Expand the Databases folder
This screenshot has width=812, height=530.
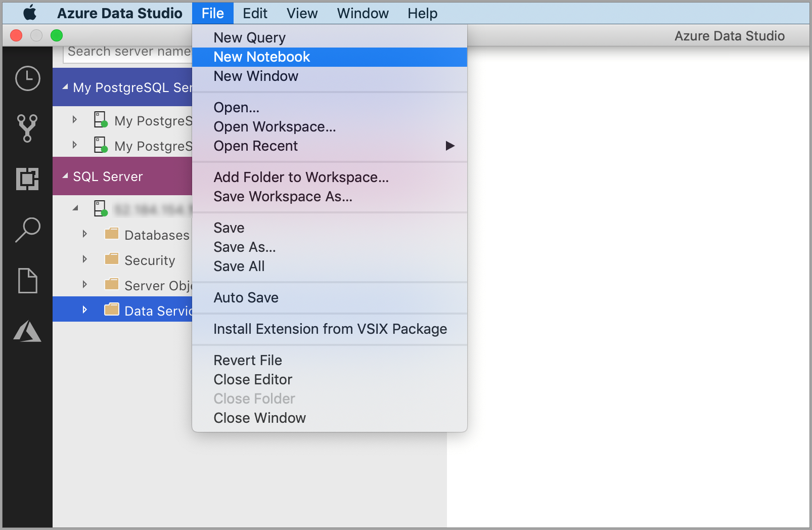(85, 234)
